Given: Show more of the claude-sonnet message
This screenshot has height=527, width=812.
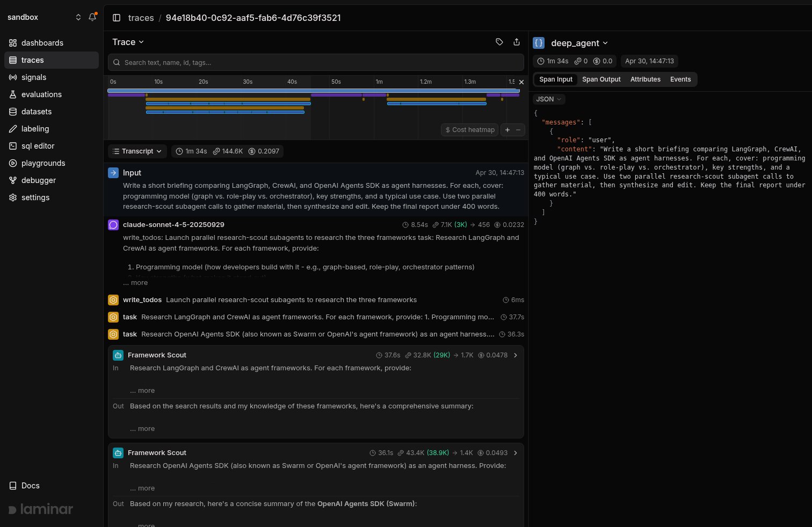Looking at the screenshot, I should point(135,283).
